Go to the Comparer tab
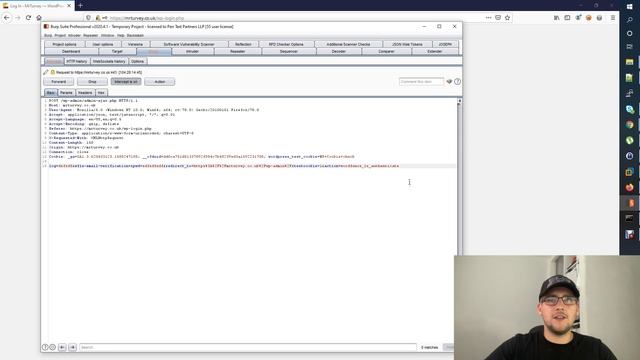640x360 pixels. [x=386, y=51]
